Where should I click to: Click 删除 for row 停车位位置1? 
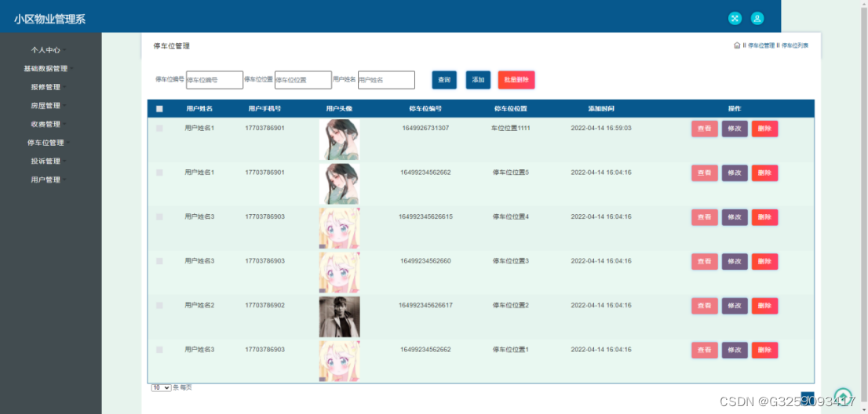(764, 350)
